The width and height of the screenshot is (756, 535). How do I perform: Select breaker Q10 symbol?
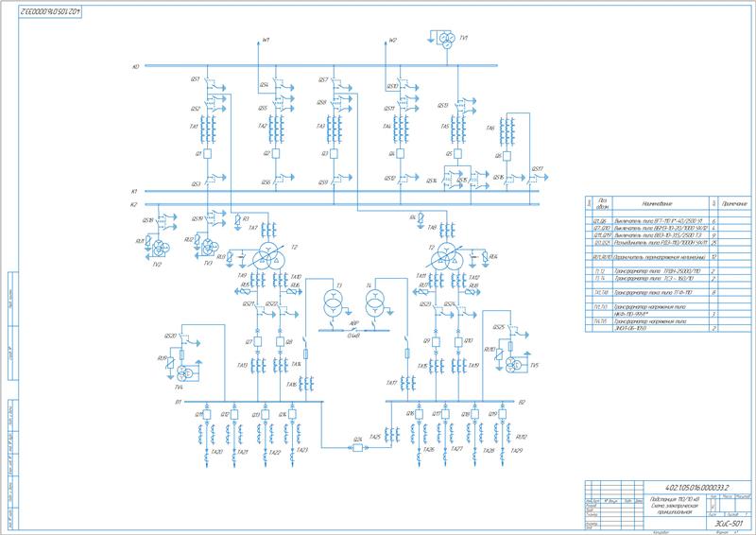point(458,341)
